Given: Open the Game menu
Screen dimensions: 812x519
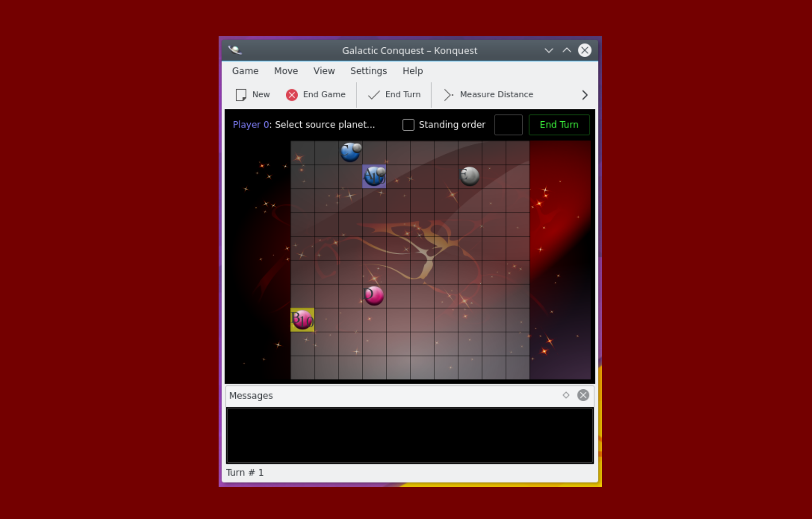Looking at the screenshot, I should coord(245,71).
